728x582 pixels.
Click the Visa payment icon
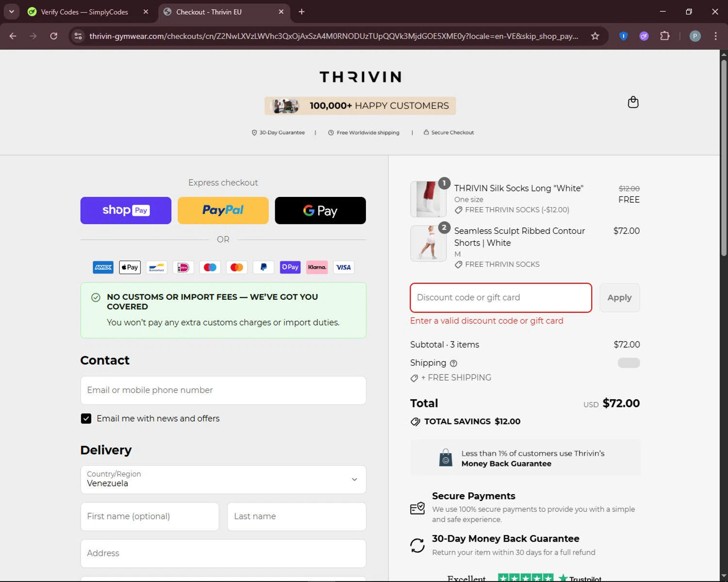344,267
